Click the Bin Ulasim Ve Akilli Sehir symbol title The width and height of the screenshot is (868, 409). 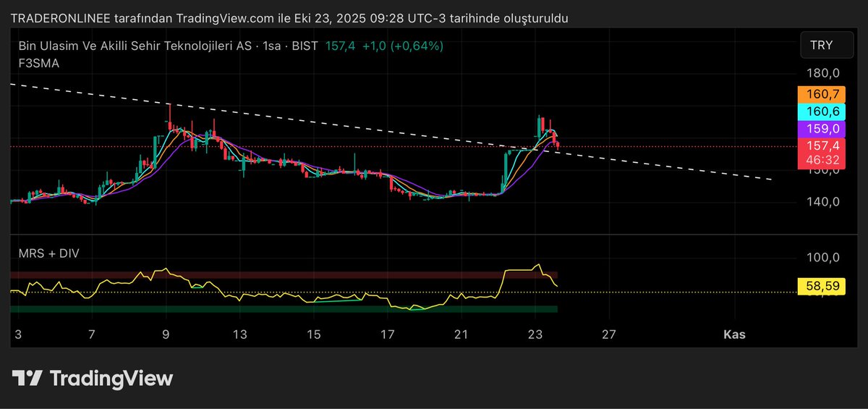135,46
